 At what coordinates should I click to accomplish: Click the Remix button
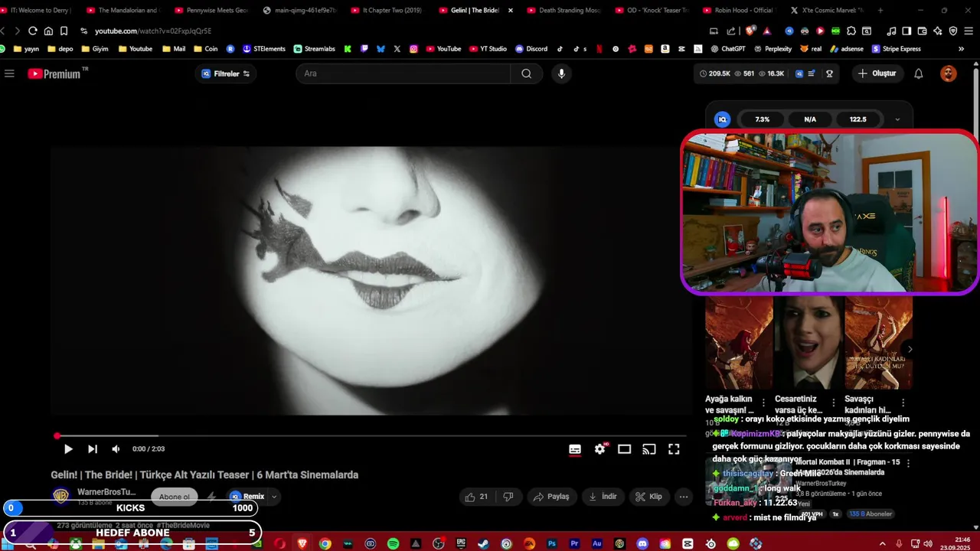click(x=247, y=497)
